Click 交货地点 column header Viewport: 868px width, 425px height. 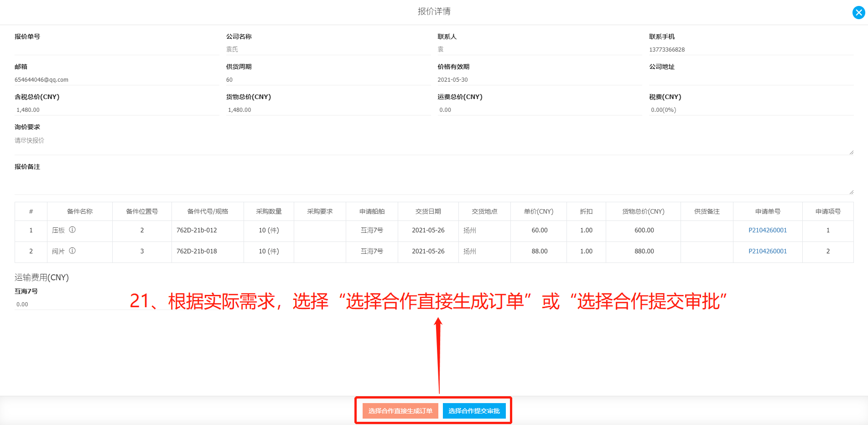[484, 211]
